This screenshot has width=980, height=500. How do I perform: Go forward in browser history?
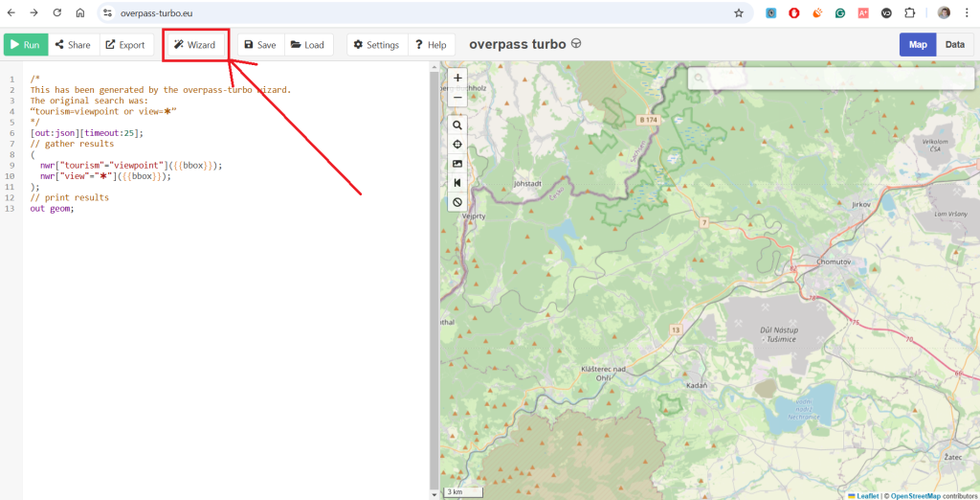[34, 12]
